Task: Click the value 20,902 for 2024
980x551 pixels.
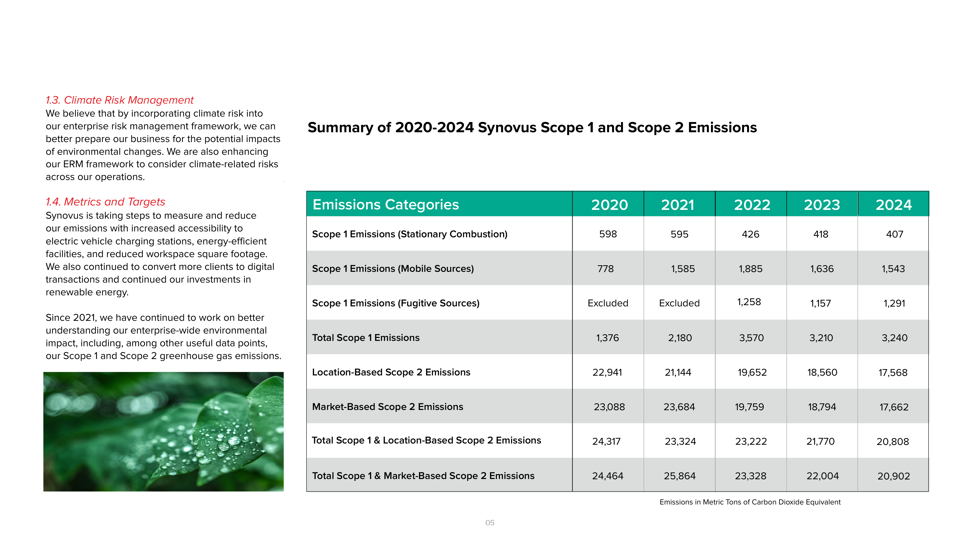Action: (x=894, y=476)
